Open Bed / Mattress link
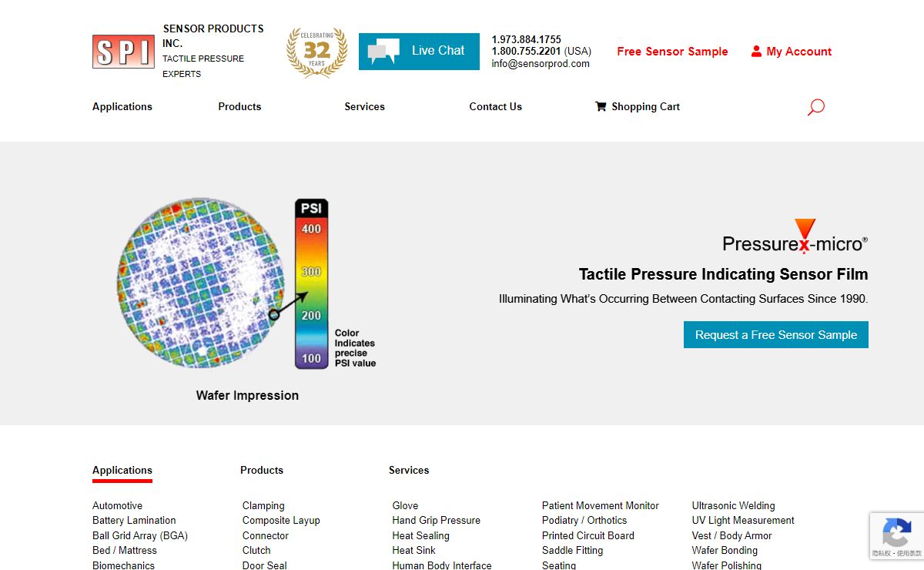The height and width of the screenshot is (570, 924). coord(125,551)
